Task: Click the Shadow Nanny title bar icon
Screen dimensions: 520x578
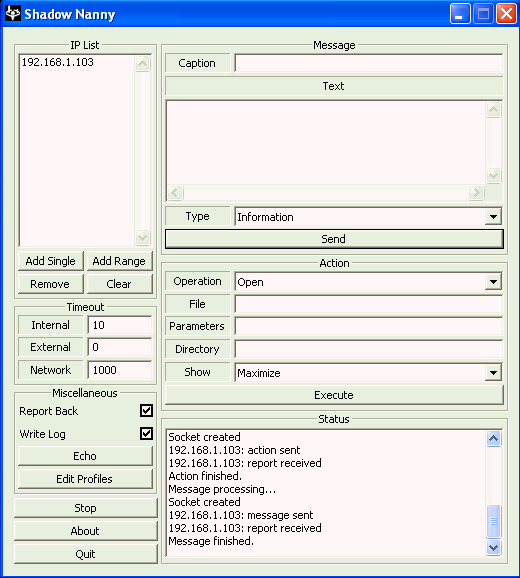Action: (13, 14)
